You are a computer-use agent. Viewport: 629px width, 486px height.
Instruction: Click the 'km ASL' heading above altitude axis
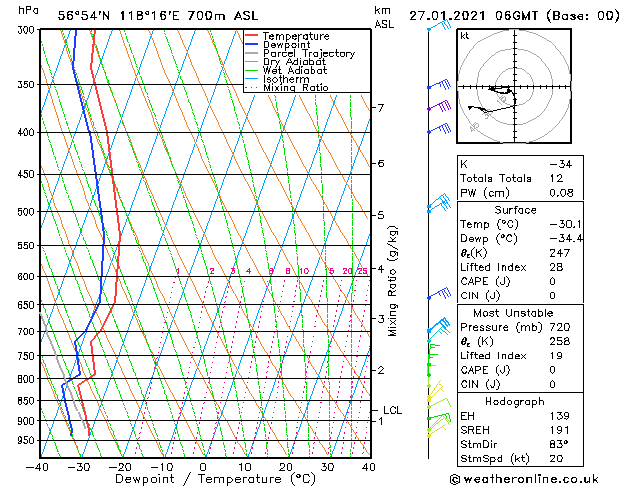point(384,17)
